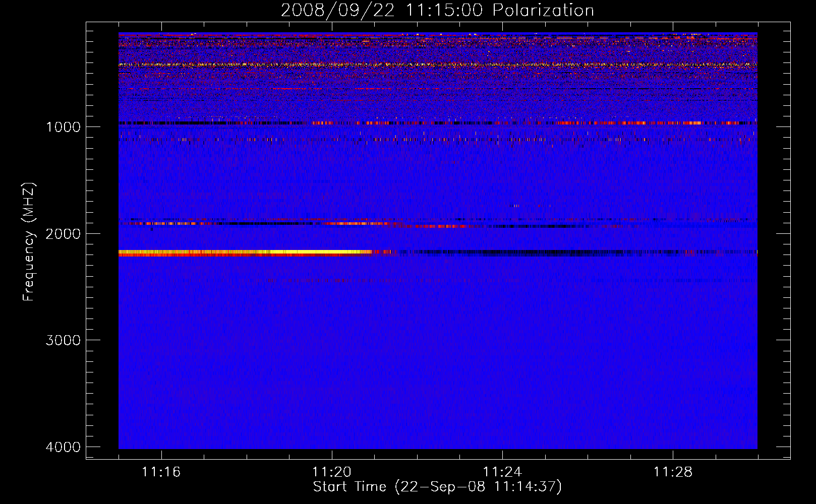Click the 11:16 time tick label
816x504 pixels.
pos(161,472)
